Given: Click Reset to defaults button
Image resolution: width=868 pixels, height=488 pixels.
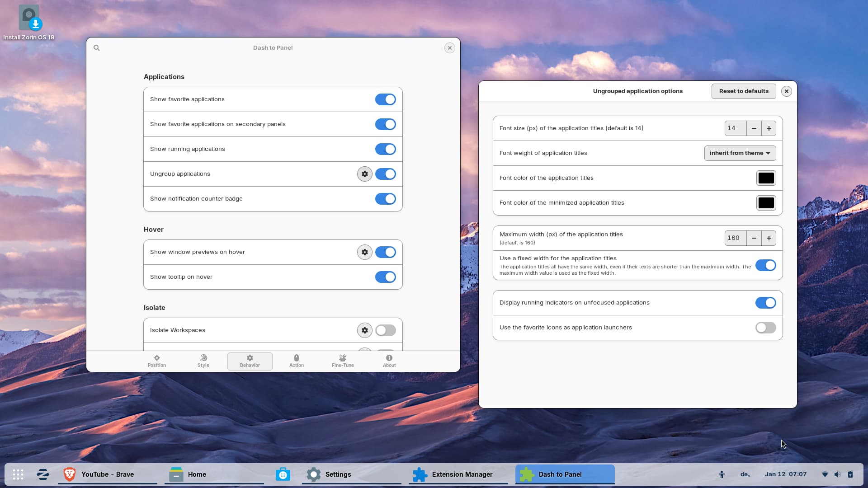Looking at the screenshot, I should 743,91.
